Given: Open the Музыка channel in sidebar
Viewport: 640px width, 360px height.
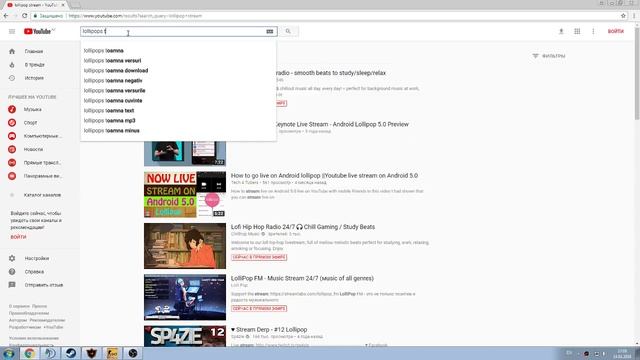Looking at the screenshot, I should click(x=40, y=109).
